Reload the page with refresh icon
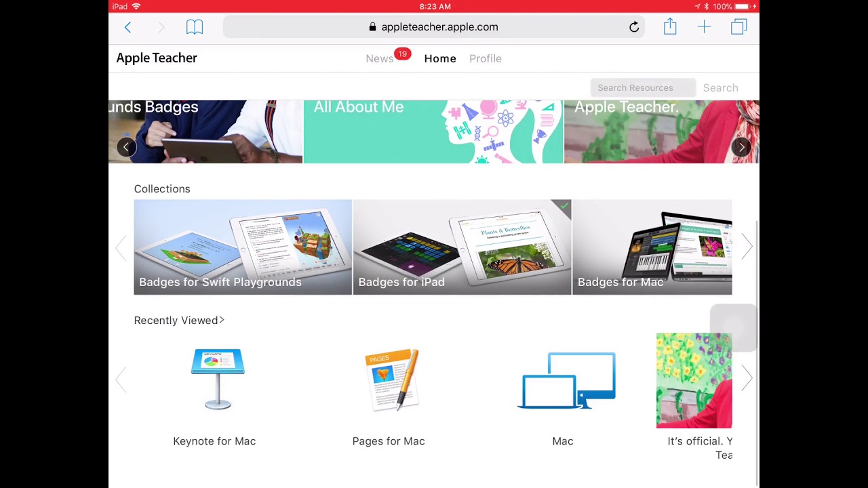 [634, 27]
